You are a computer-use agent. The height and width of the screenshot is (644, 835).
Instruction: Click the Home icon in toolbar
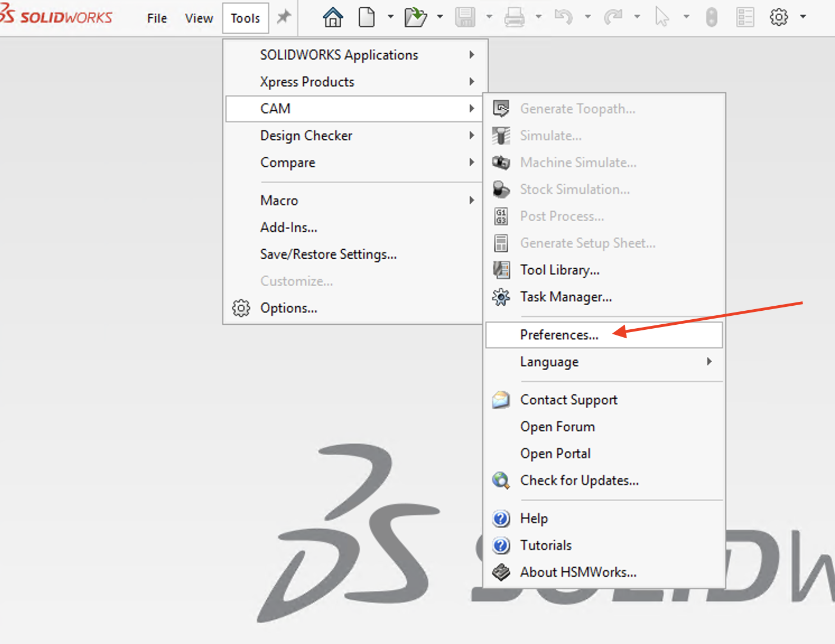tap(333, 17)
